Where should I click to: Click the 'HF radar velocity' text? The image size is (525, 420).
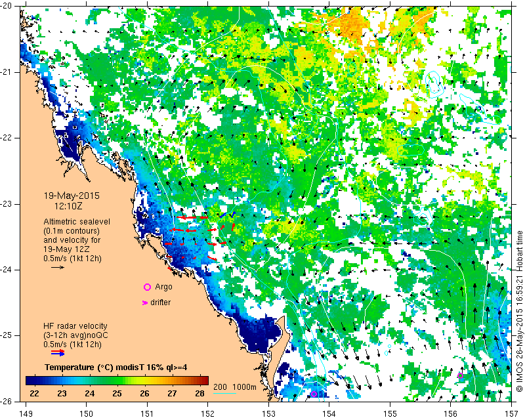[x=75, y=326]
